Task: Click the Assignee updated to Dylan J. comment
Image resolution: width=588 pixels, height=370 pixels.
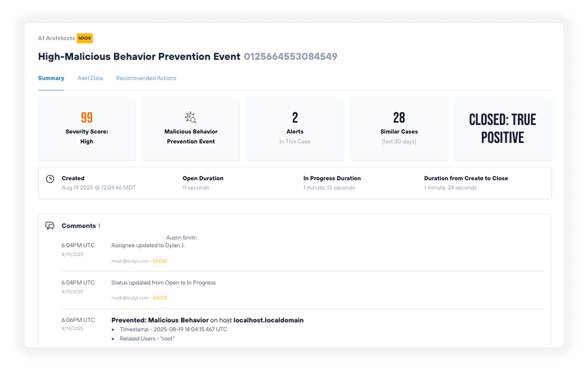Action: point(148,245)
